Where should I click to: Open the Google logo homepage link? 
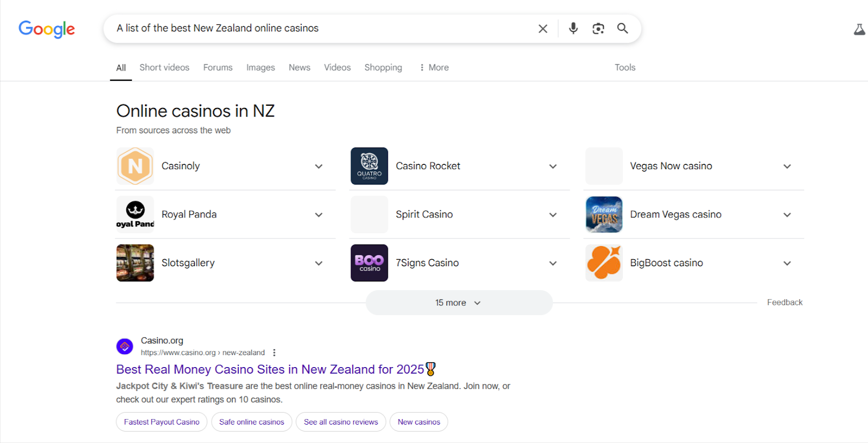pos(47,29)
